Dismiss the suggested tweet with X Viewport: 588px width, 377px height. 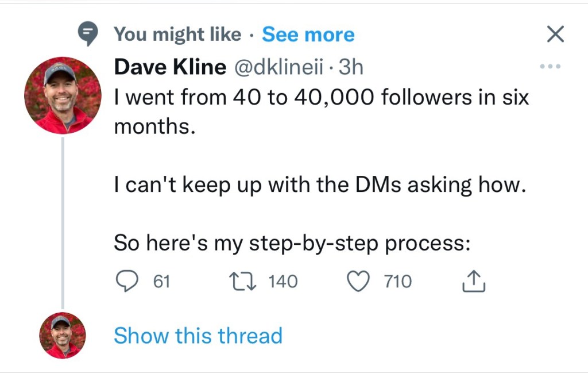[x=554, y=35]
